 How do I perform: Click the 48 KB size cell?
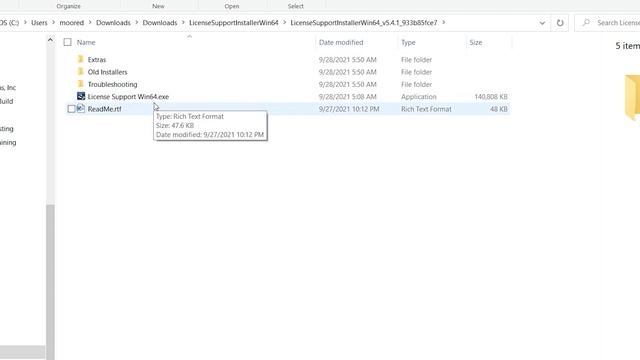tap(499, 109)
